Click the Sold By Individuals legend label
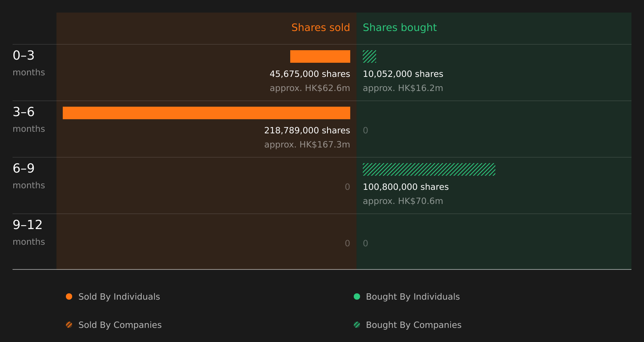 119,297
